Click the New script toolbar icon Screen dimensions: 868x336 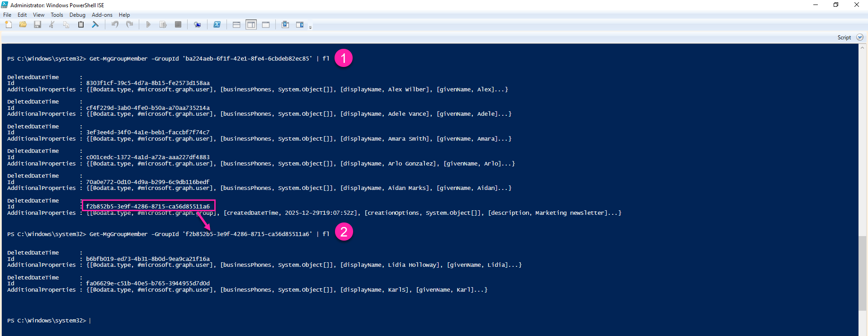[x=9, y=24]
